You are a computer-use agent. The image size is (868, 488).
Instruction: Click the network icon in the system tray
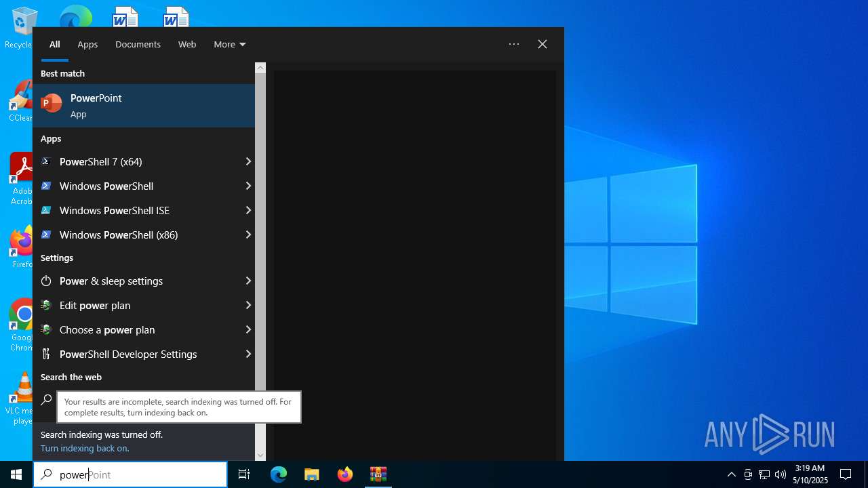tap(764, 474)
